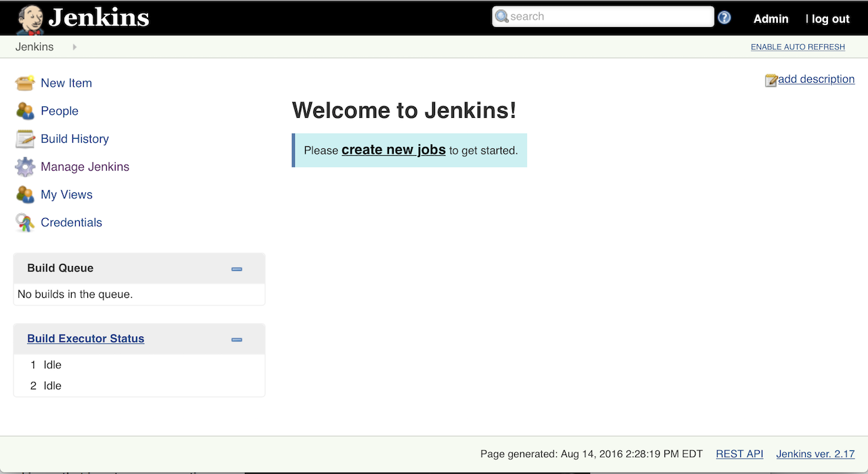This screenshot has height=474, width=868.
Task: Collapse the Build Executor Status panel
Action: (x=237, y=339)
